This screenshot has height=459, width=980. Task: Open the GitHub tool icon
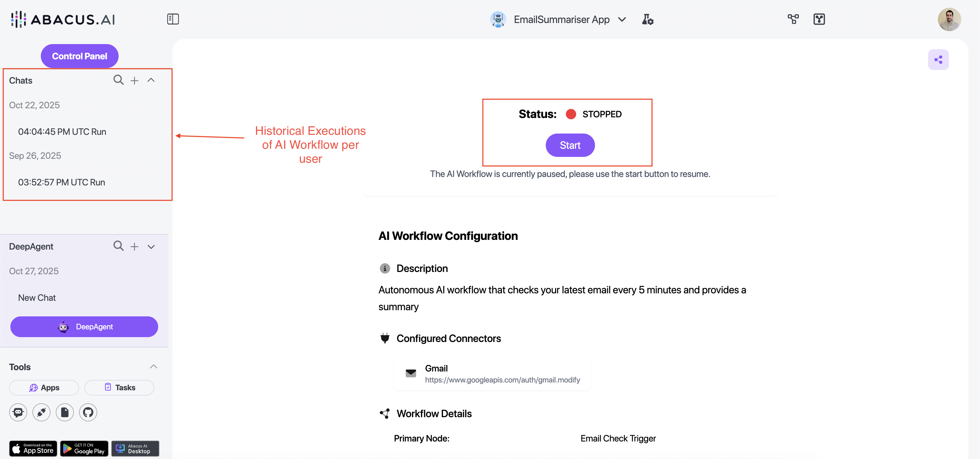(x=88, y=412)
